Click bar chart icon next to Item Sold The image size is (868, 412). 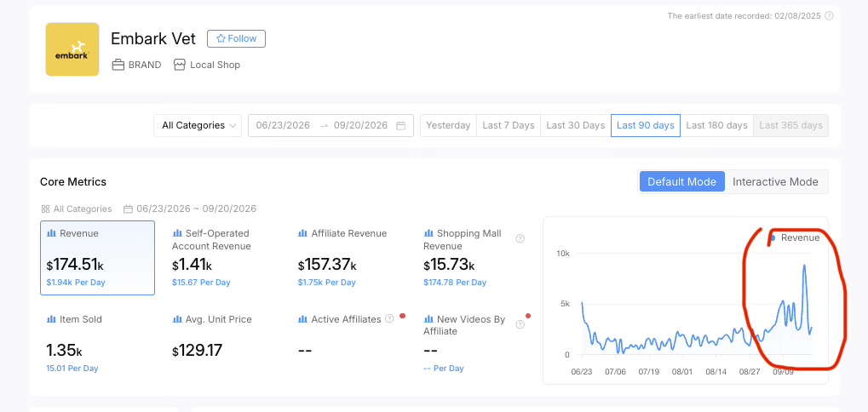(x=51, y=319)
